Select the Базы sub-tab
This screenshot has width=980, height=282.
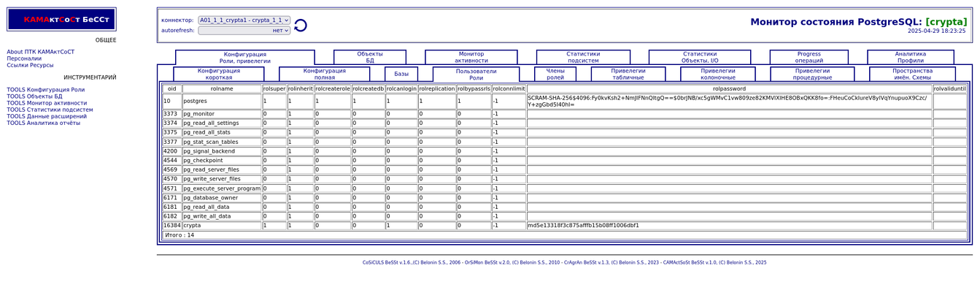click(401, 74)
